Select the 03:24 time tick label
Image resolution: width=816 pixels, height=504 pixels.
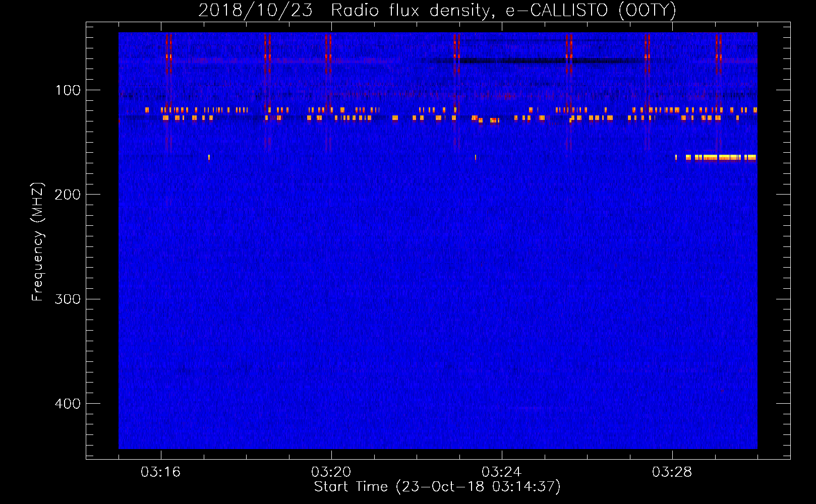click(x=501, y=472)
